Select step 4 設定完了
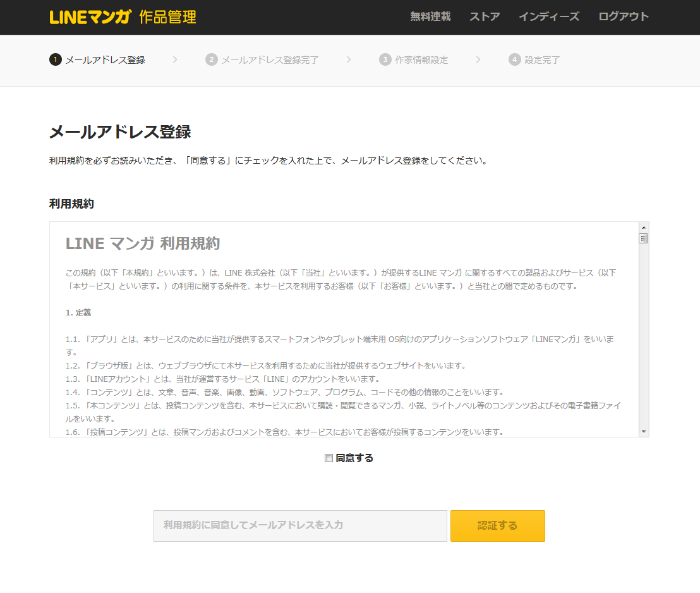 coord(534,60)
